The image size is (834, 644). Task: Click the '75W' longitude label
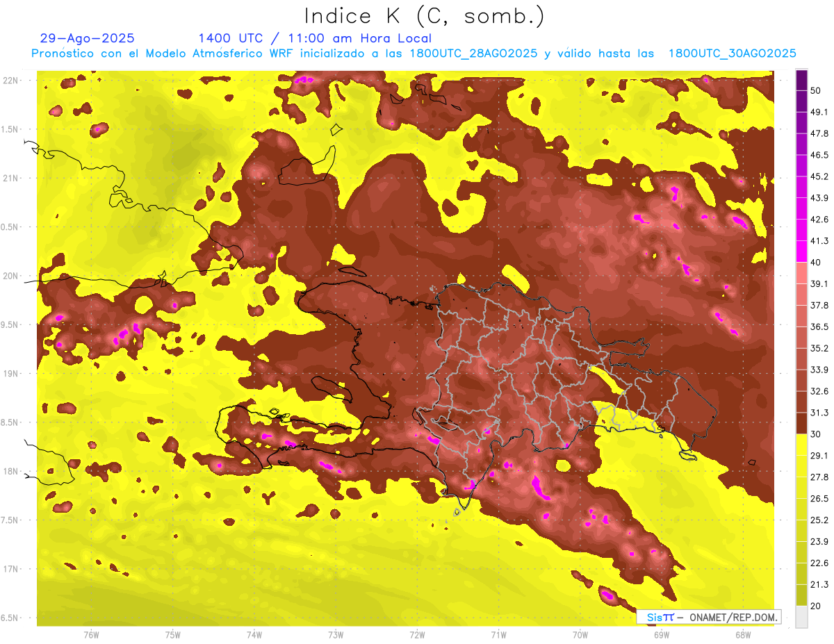pyautogui.click(x=172, y=635)
